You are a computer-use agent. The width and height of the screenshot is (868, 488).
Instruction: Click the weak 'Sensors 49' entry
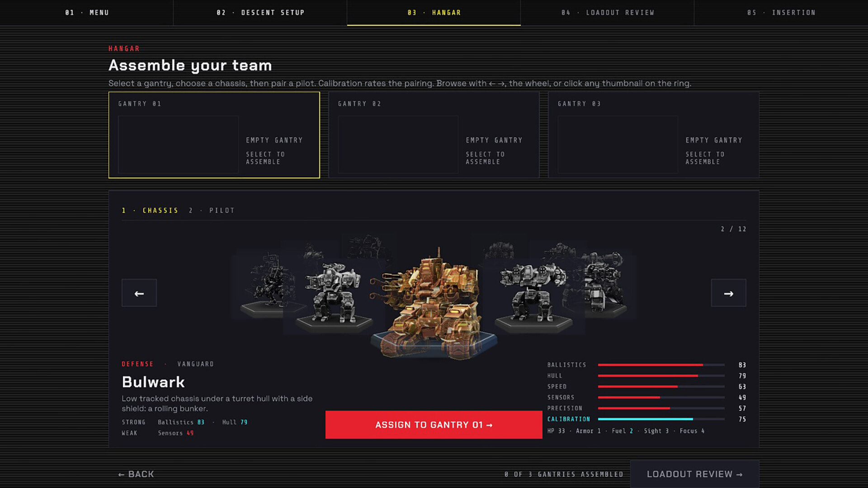(175, 433)
